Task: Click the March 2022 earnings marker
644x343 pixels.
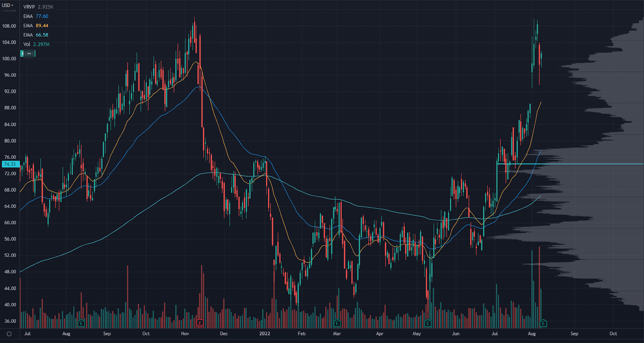Action: tap(337, 323)
